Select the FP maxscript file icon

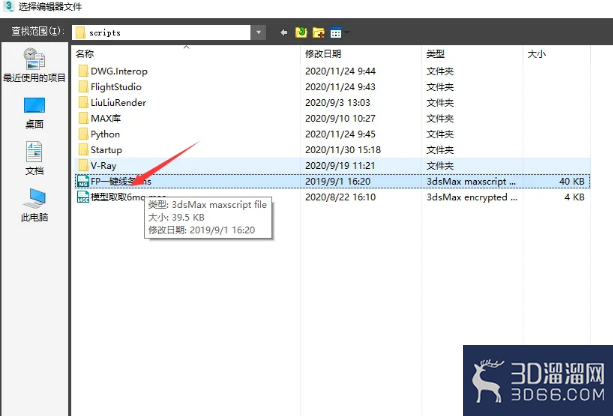tap(83, 181)
